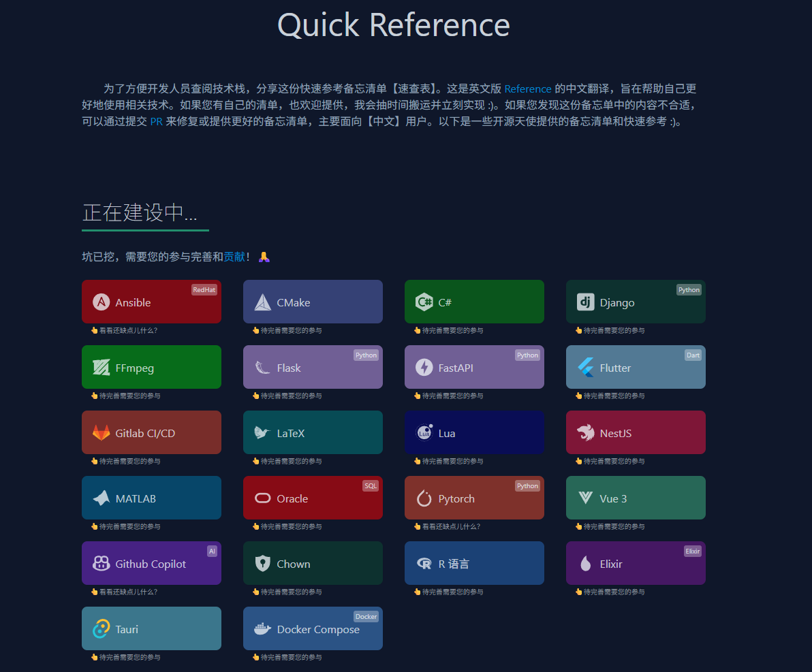The width and height of the screenshot is (812, 672).
Task: Click the Pytorch flame logo icon
Action: pyautogui.click(x=424, y=498)
